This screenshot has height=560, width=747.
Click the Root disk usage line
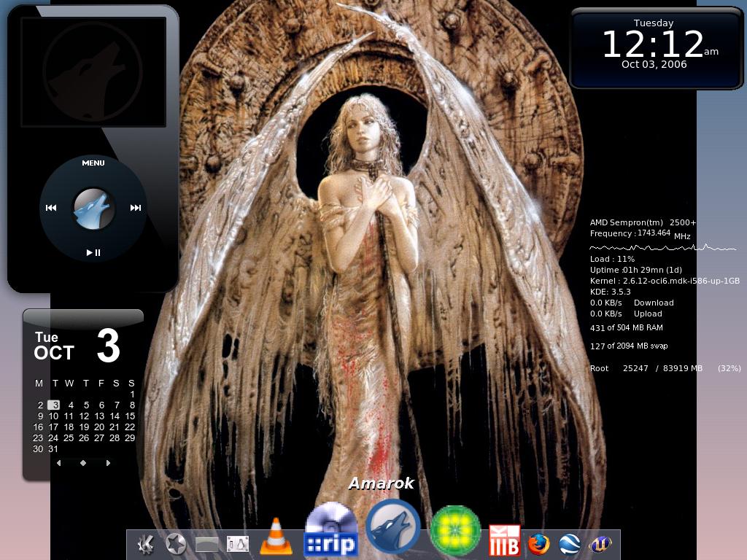click(665, 368)
